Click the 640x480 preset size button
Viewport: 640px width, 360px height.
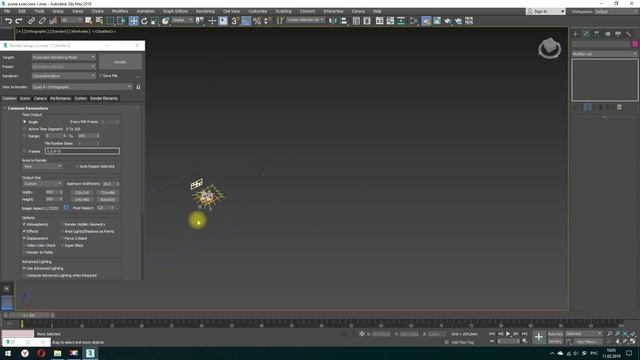[x=82, y=200]
